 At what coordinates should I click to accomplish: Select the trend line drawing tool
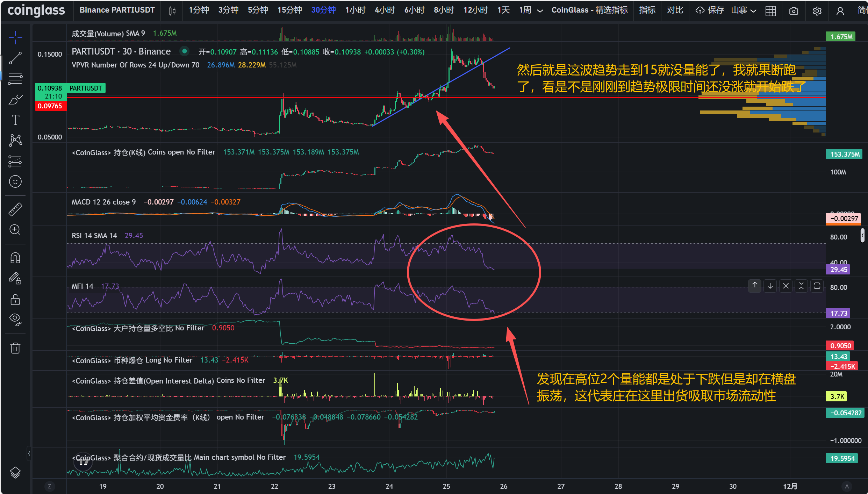15,58
